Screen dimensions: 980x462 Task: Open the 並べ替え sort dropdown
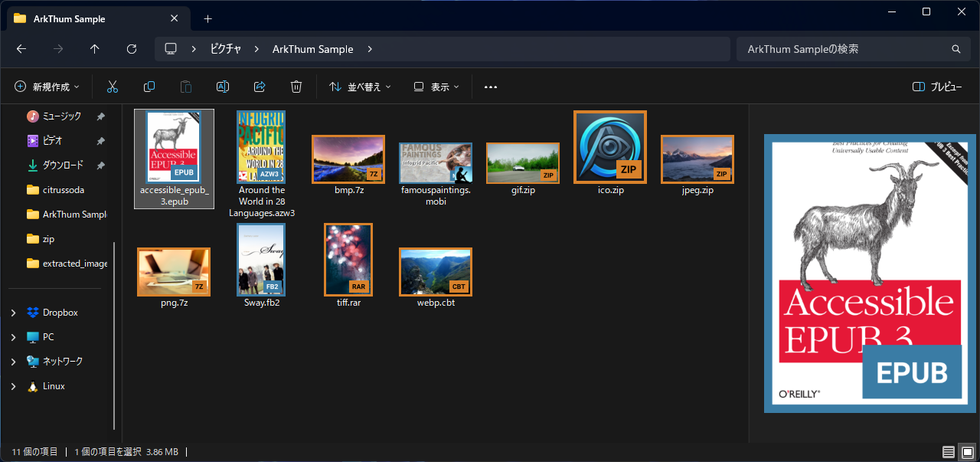tap(360, 87)
